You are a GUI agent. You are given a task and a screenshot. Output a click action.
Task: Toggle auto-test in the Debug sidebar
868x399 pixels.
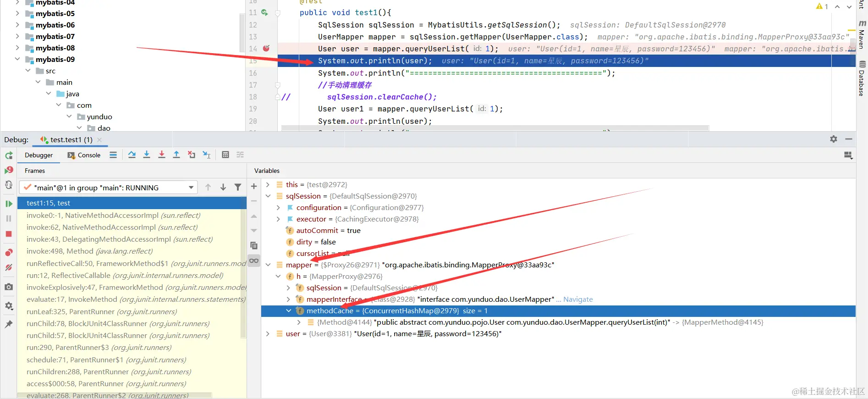click(9, 185)
